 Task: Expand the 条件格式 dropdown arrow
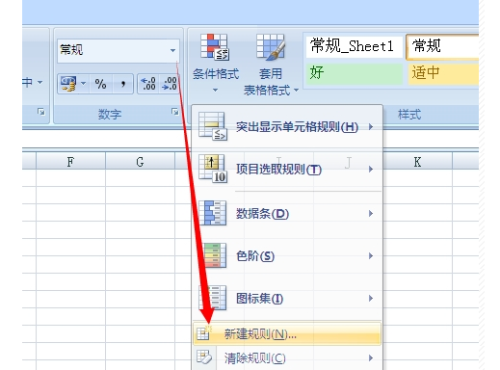(215, 90)
